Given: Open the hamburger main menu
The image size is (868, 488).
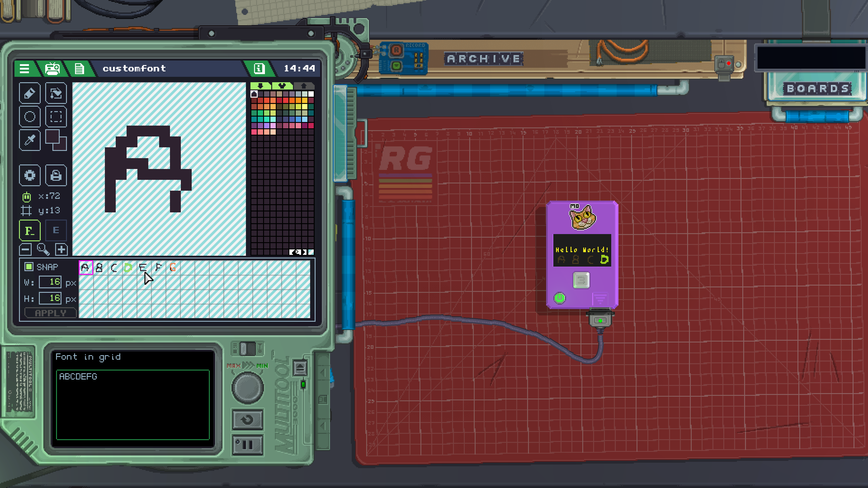Looking at the screenshot, I should click(x=24, y=68).
